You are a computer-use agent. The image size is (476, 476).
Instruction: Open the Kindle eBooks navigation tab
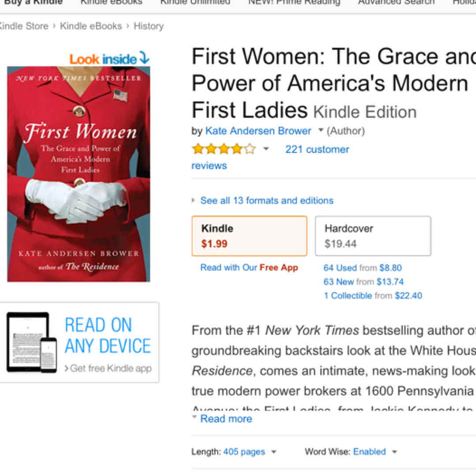(111, 2)
